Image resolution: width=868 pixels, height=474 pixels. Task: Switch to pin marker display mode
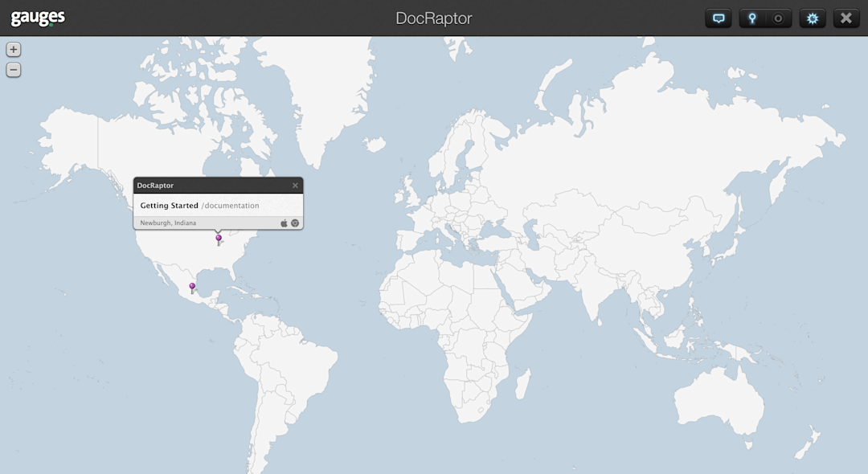coord(752,18)
